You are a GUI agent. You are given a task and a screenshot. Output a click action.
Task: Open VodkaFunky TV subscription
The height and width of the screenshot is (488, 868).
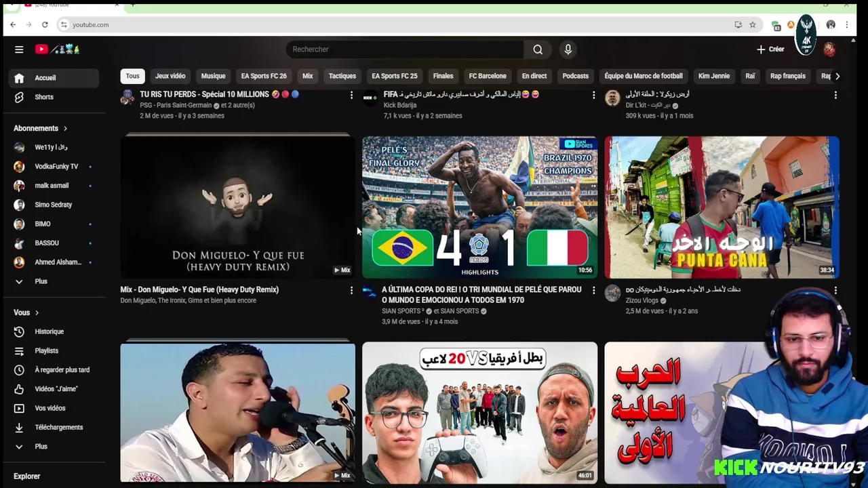click(54, 166)
